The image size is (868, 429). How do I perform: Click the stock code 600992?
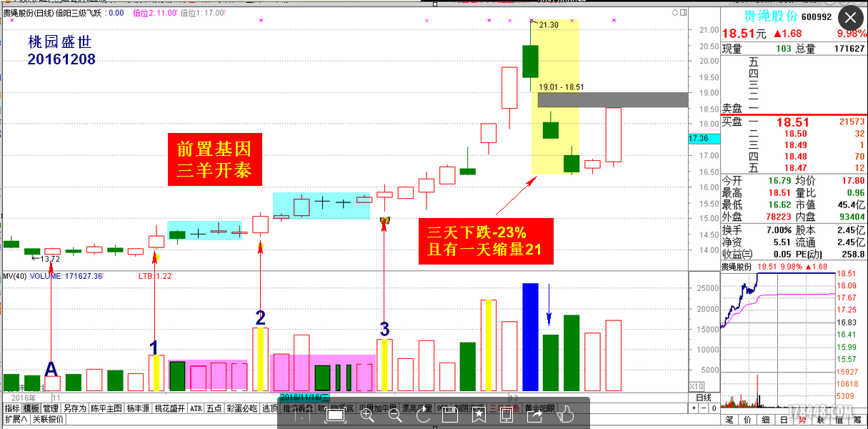(x=817, y=17)
